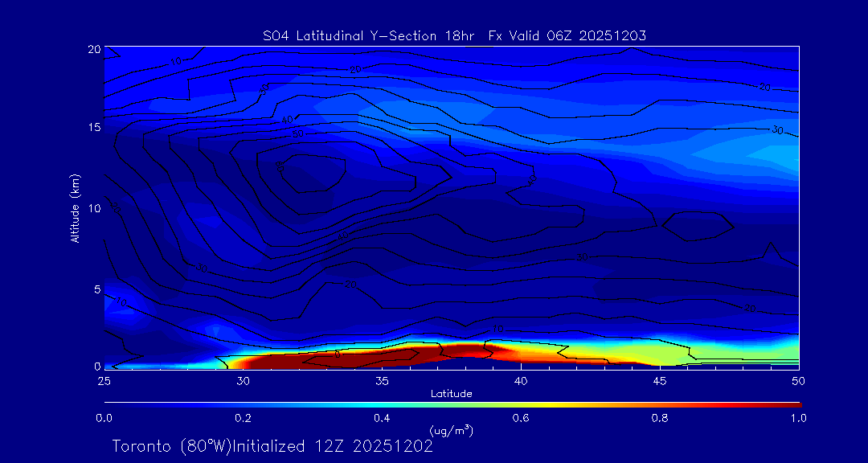Click colorbar scale value '0.2'
Viewport: 868px width, 463px height.
click(243, 418)
